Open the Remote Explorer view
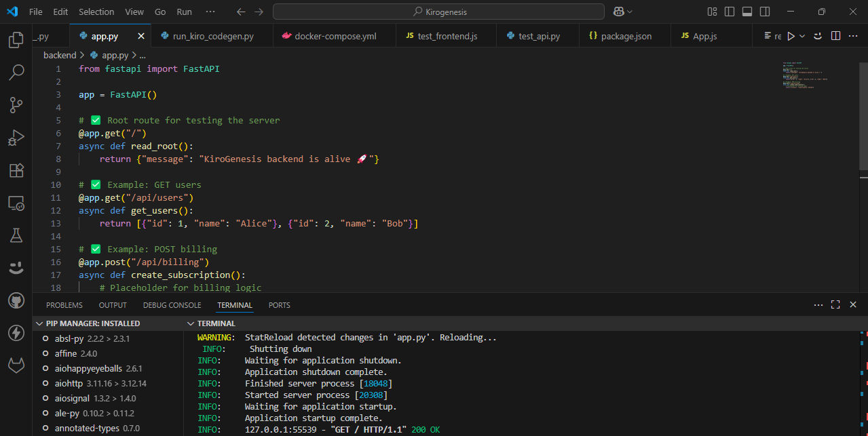The width and height of the screenshot is (868, 436). click(16, 203)
